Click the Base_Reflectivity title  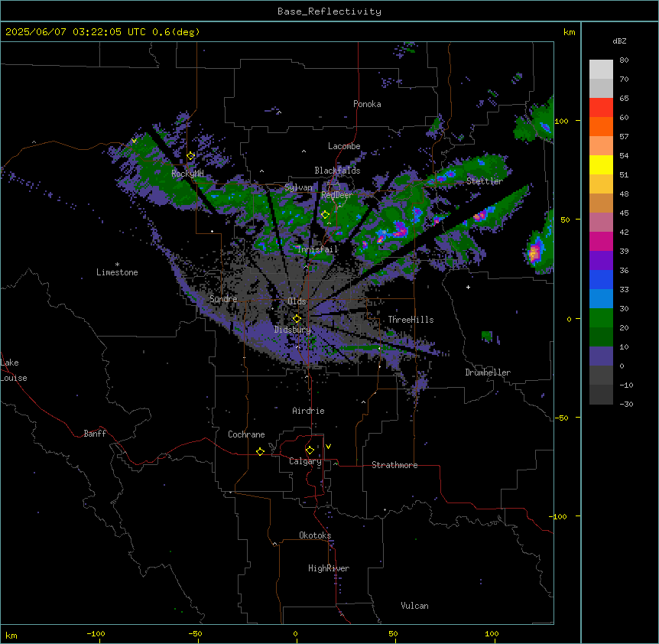click(329, 11)
